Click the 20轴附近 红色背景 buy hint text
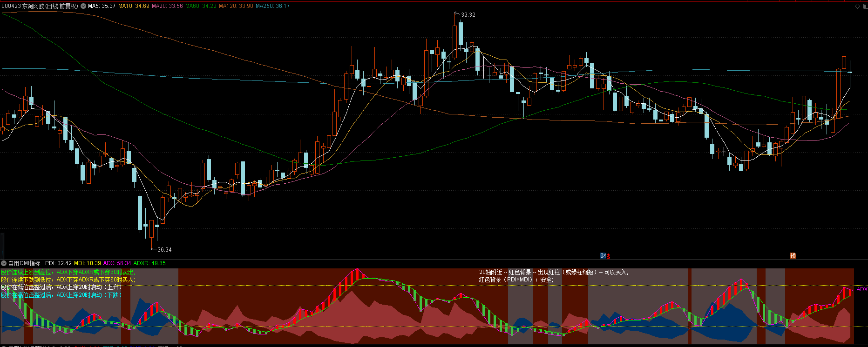 coord(554,272)
